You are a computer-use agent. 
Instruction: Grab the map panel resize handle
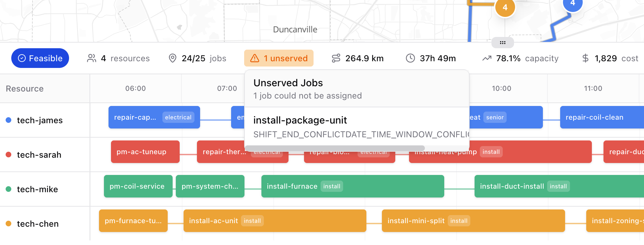(503, 43)
